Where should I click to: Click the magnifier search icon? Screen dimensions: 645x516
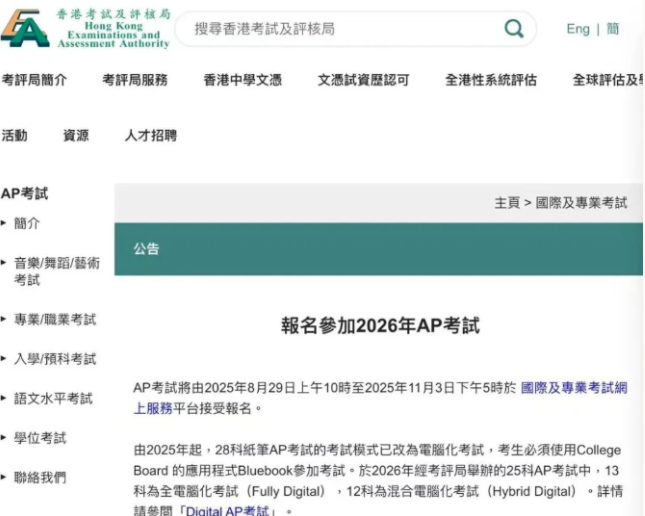514,29
